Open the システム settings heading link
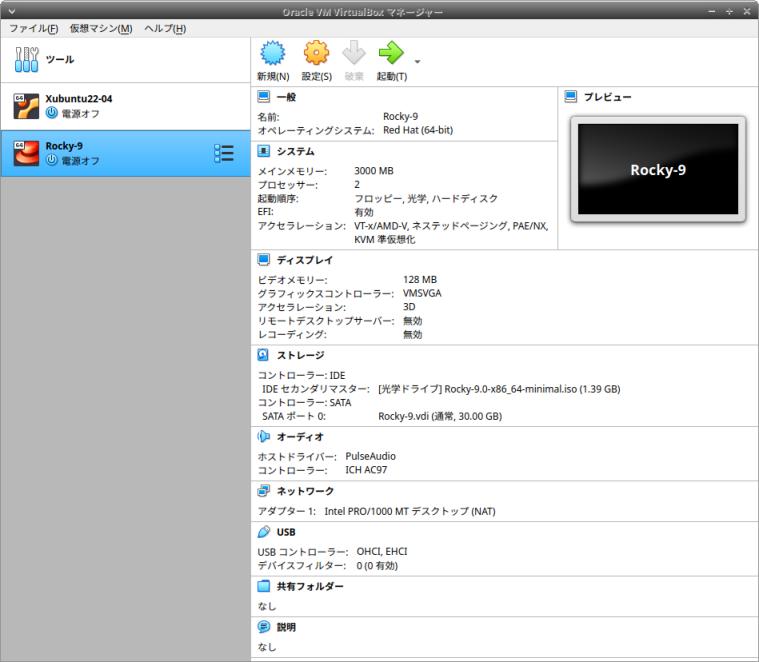This screenshot has width=759, height=662. [x=295, y=151]
